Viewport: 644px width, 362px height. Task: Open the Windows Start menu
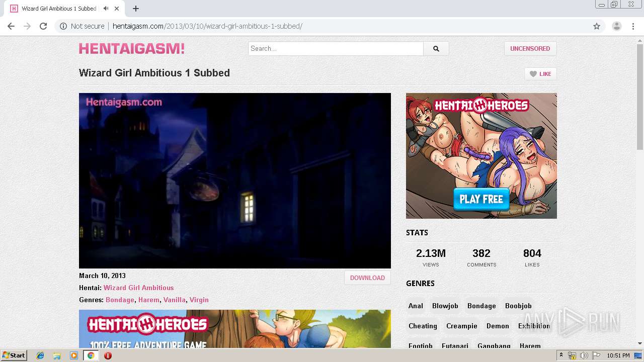click(14, 355)
